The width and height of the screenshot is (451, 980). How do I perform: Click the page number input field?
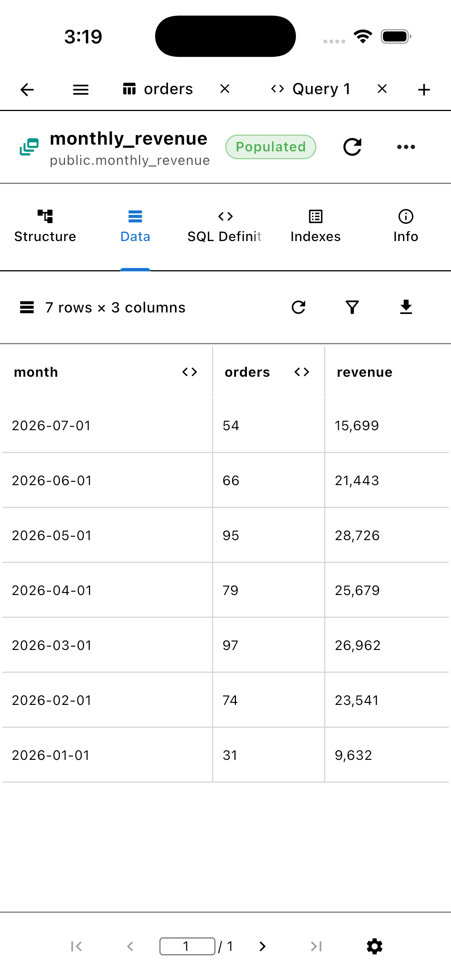(187, 946)
